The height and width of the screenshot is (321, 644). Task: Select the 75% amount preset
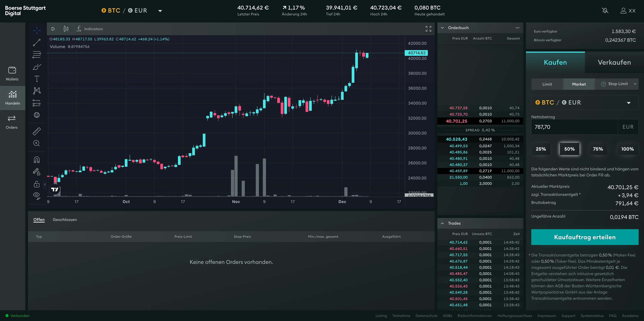[598, 149]
